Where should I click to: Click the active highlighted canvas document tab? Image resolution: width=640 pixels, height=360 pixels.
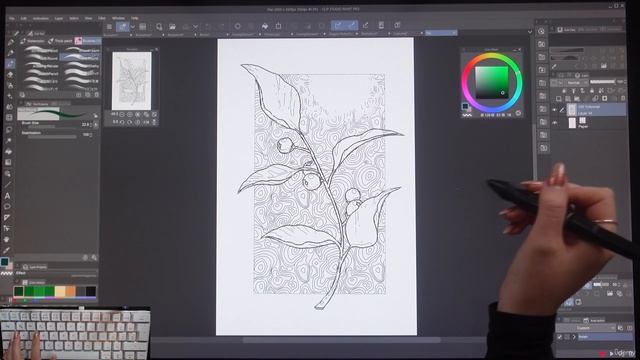pos(441,33)
